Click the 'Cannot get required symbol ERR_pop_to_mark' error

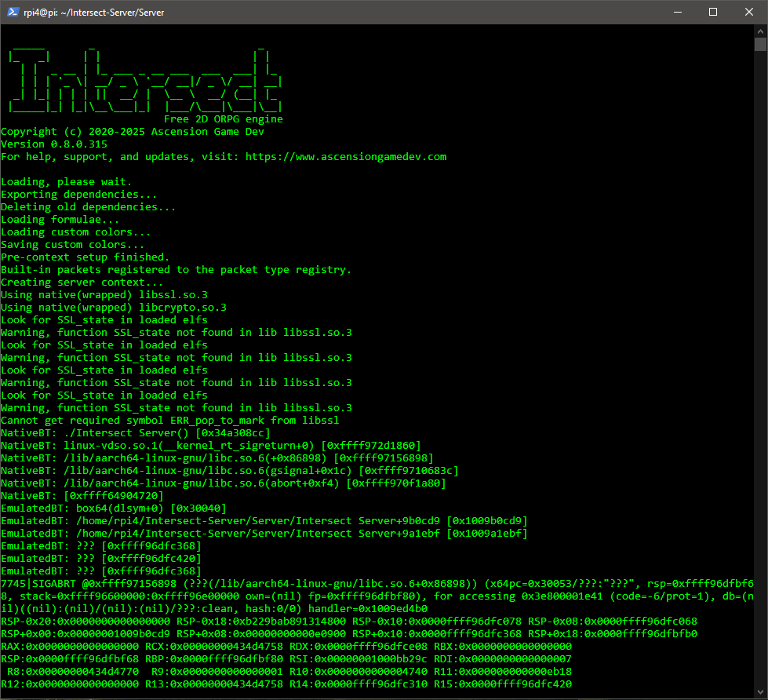tap(169, 421)
